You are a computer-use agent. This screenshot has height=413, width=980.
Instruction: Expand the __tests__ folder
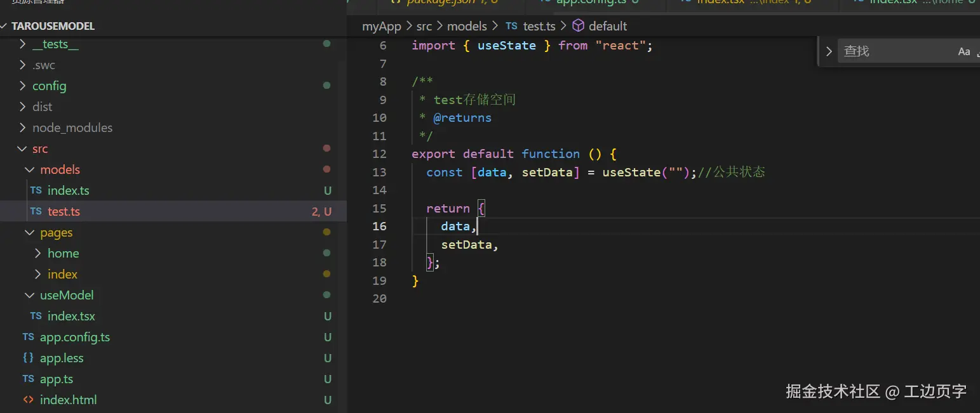point(23,44)
